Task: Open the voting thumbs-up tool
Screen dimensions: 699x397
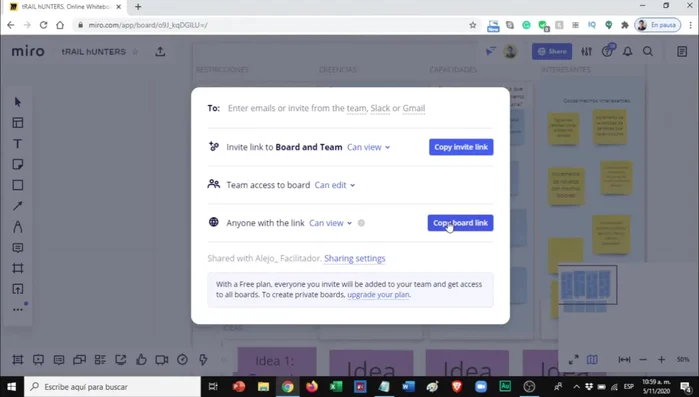Action: point(141,360)
